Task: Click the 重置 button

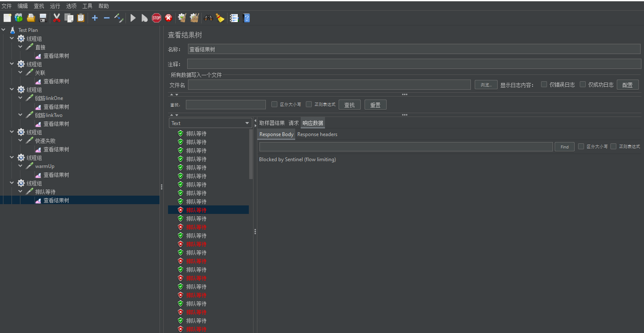Action: point(375,105)
